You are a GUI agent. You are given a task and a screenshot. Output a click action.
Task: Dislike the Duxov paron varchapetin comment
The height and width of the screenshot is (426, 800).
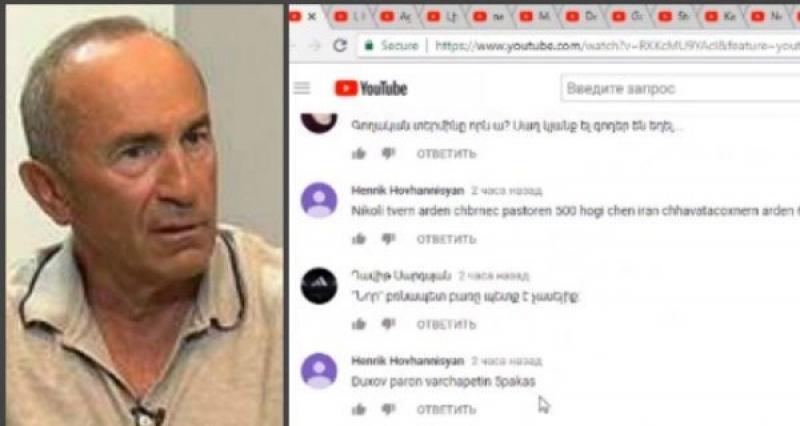[x=388, y=409]
